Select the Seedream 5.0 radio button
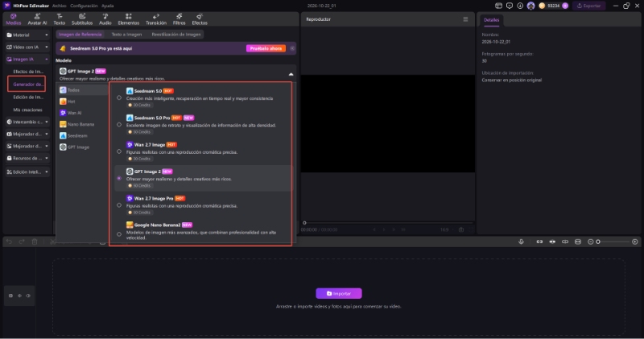 (x=119, y=97)
